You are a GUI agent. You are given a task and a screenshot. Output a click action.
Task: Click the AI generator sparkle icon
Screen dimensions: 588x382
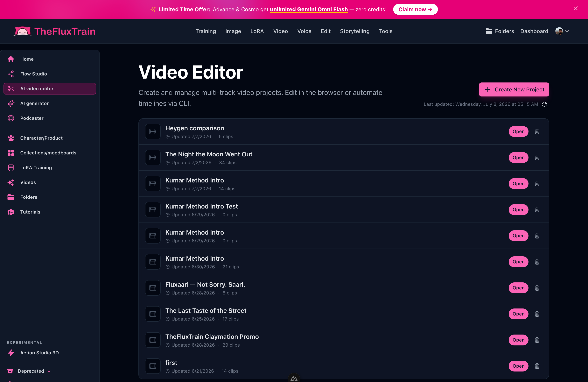11,103
